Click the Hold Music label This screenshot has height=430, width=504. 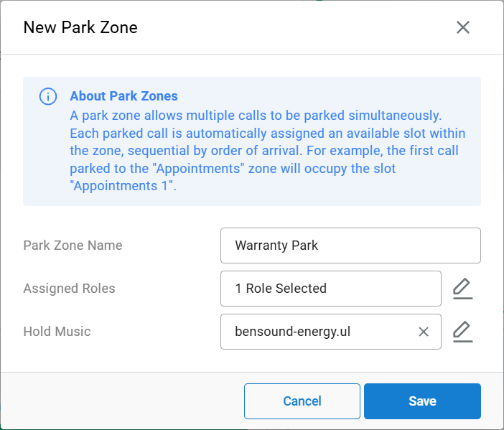point(57,332)
